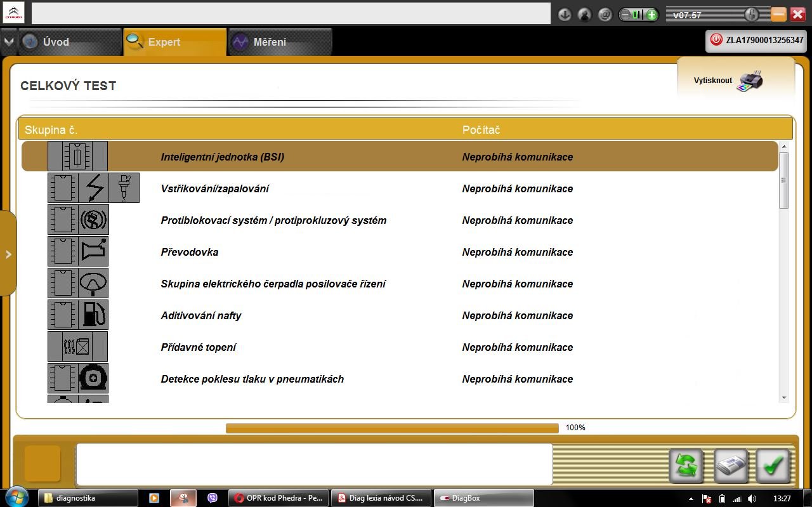The height and width of the screenshot is (507, 812).
Task: Expand the left side panel arrow
Action: point(8,254)
